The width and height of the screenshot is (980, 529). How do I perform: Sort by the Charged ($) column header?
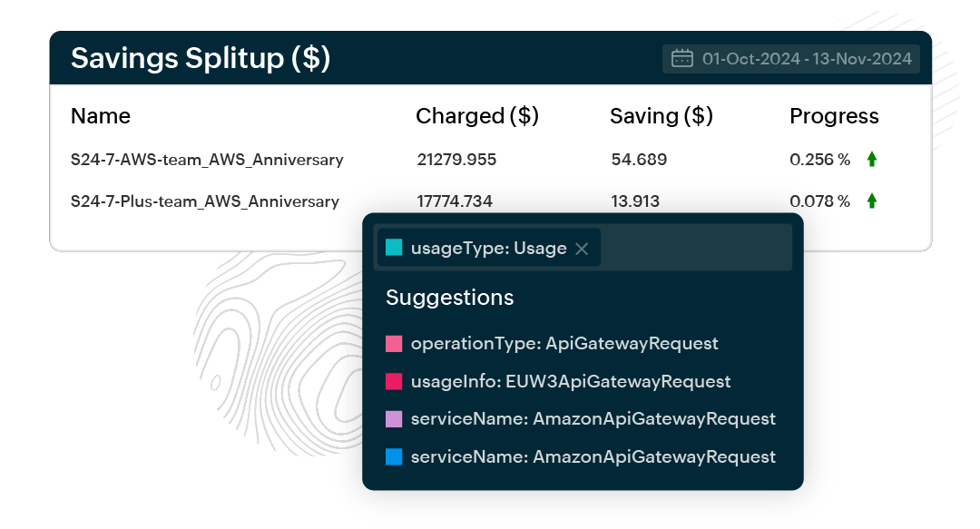point(476,116)
